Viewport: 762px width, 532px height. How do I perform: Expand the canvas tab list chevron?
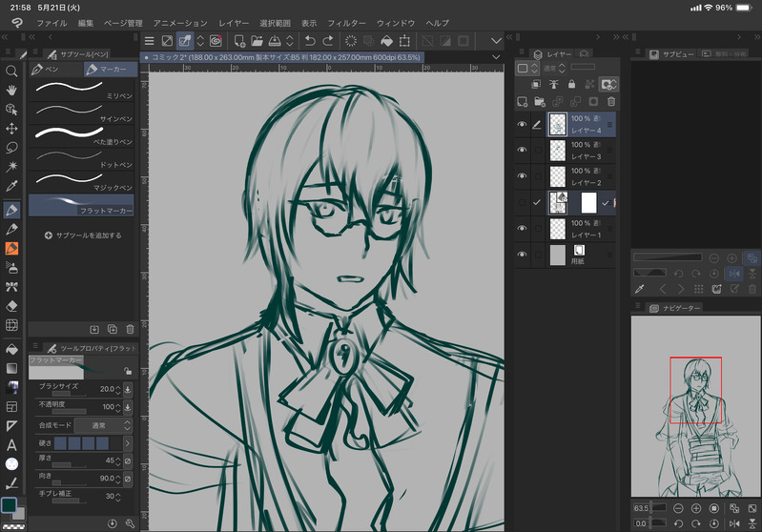click(x=496, y=57)
